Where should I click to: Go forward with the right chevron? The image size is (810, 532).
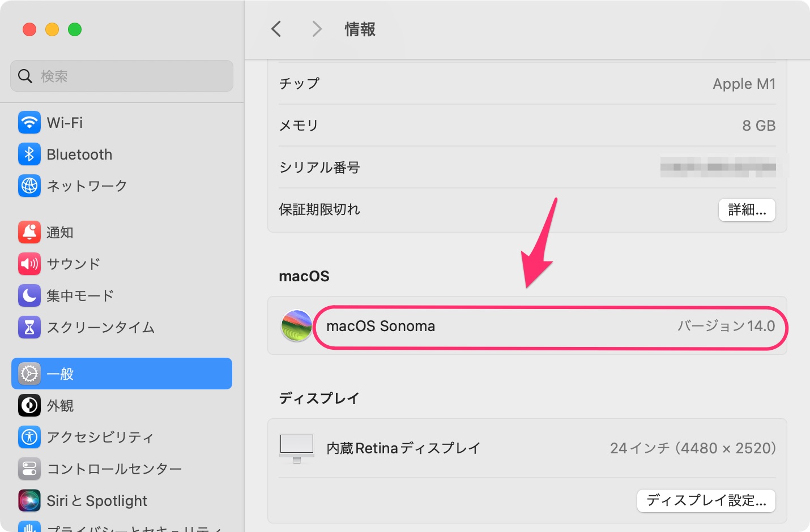tap(317, 29)
